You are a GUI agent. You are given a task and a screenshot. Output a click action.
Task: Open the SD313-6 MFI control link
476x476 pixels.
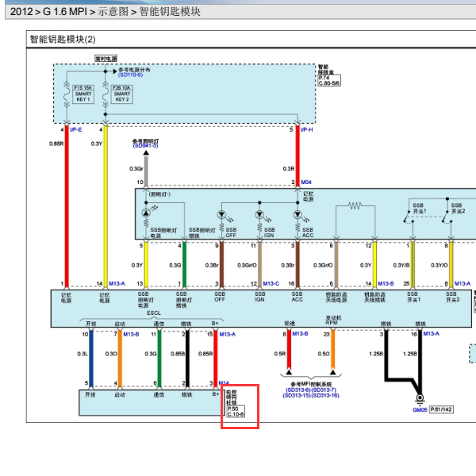click(298, 390)
